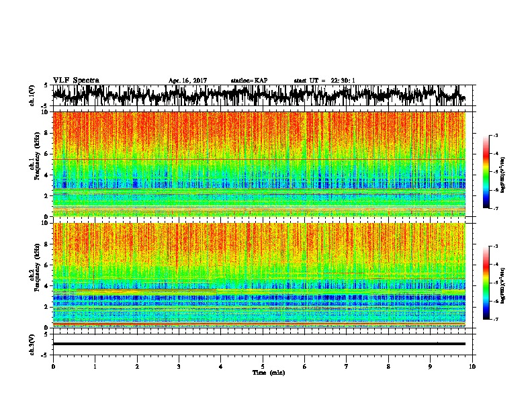Image resolution: width=532 pixels, height=411 pixels.
Task: Click the "4" kHz tick on ch.2 frequency axis
Action: coord(47,286)
